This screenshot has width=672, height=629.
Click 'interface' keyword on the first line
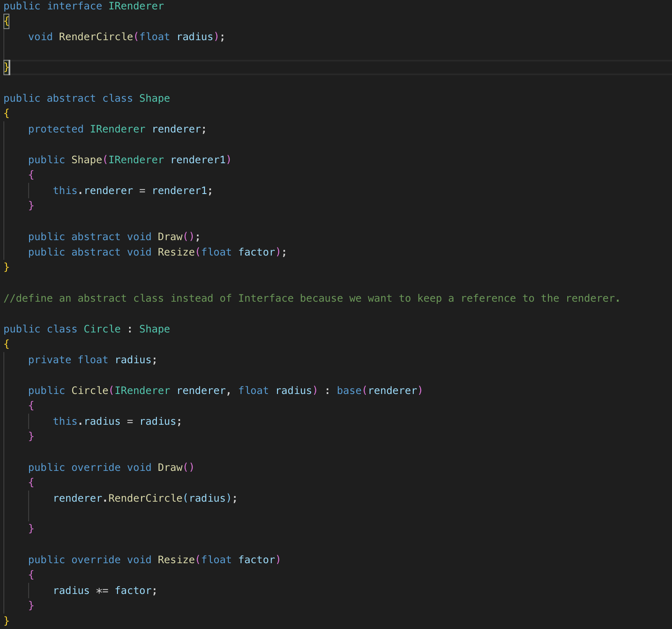point(74,6)
